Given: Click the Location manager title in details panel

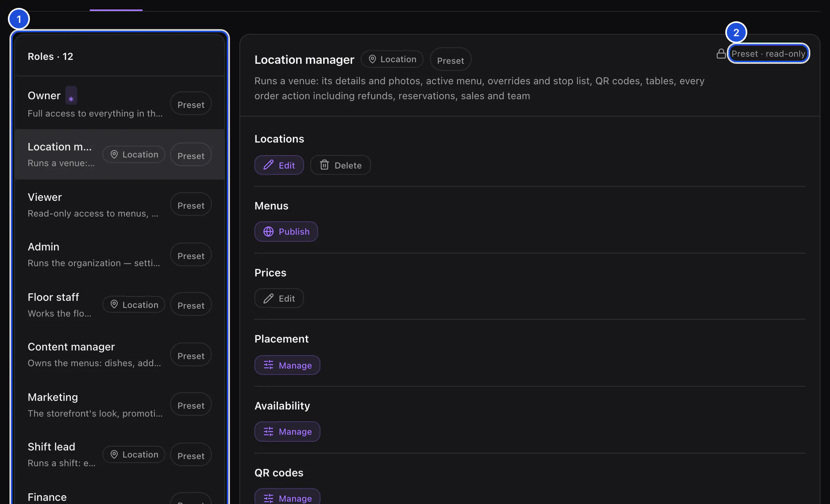Looking at the screenshot, I should [304, 59].
